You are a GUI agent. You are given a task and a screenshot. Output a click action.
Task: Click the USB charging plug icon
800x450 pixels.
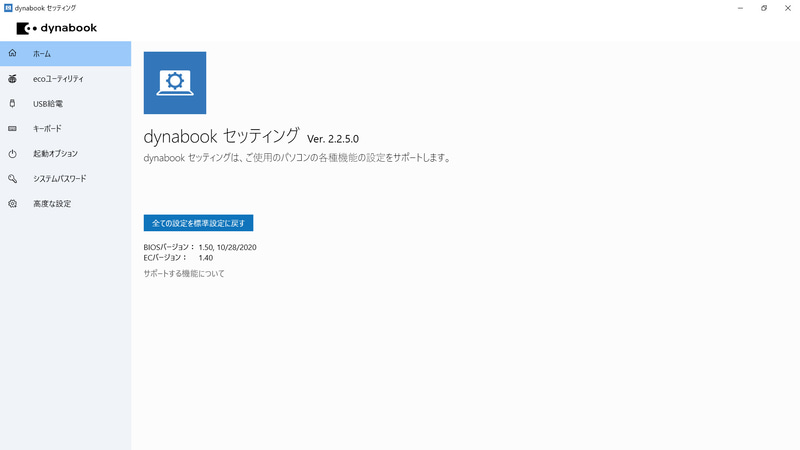(12, 104)
